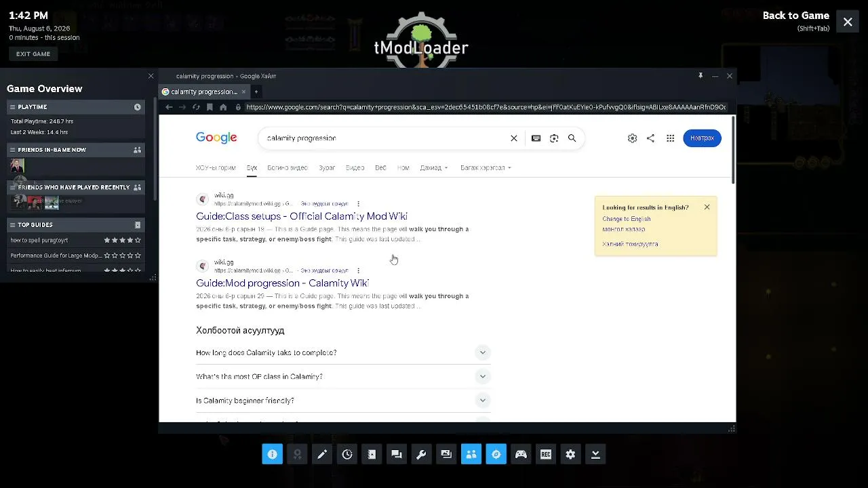Switch to the Веб tab
Image resolution: width=868 pixels, height=488 pixels.
click(380, 168)
